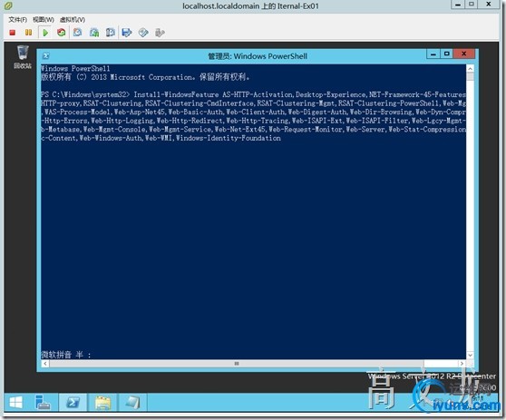Take a snapshot of the VM
Image resolution: width=506 pixels, height=420 pixels.
click(x=77, y=33)
